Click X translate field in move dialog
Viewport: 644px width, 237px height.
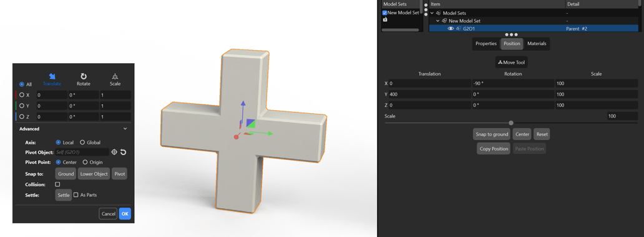click(x=52, y=95)
